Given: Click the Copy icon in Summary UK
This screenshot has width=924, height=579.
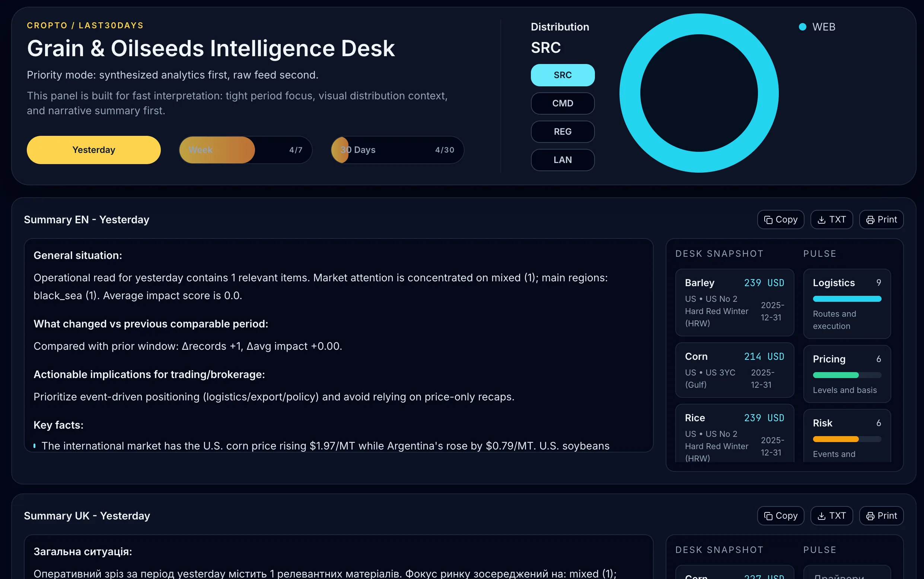Looking at the screenshot, I should (x=768, y=516).
